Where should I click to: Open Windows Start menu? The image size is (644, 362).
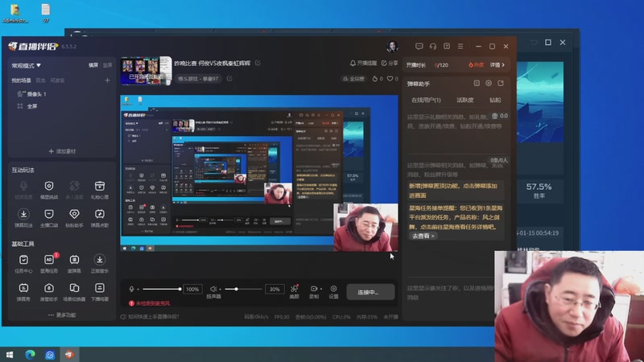coord(10,354)
